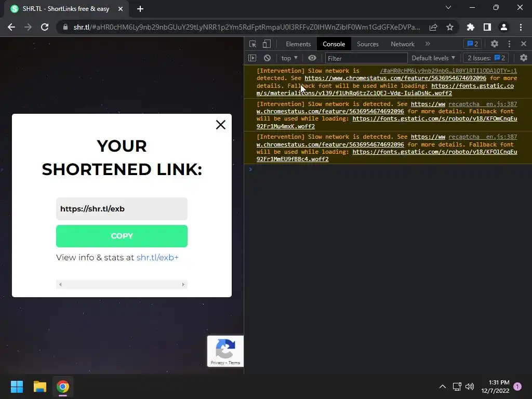Open reCAPTCHA Privacy link

click(217, 363)
